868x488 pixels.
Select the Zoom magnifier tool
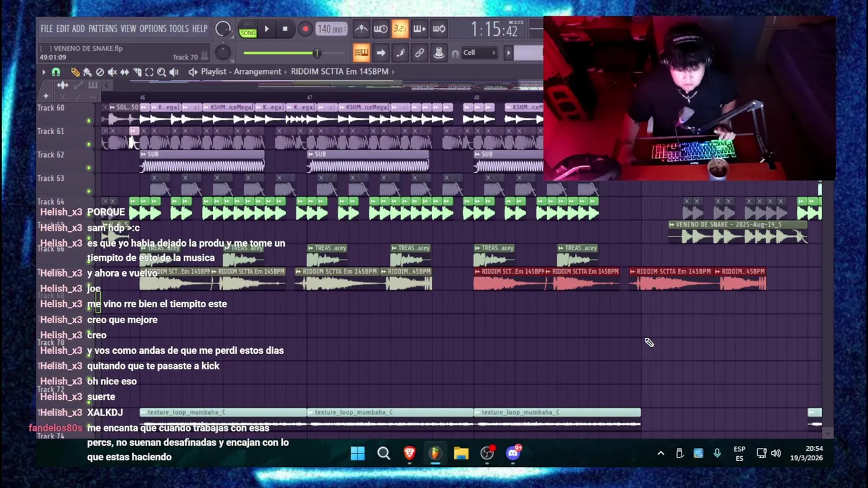pyautogui.click(x=161, y=72)
